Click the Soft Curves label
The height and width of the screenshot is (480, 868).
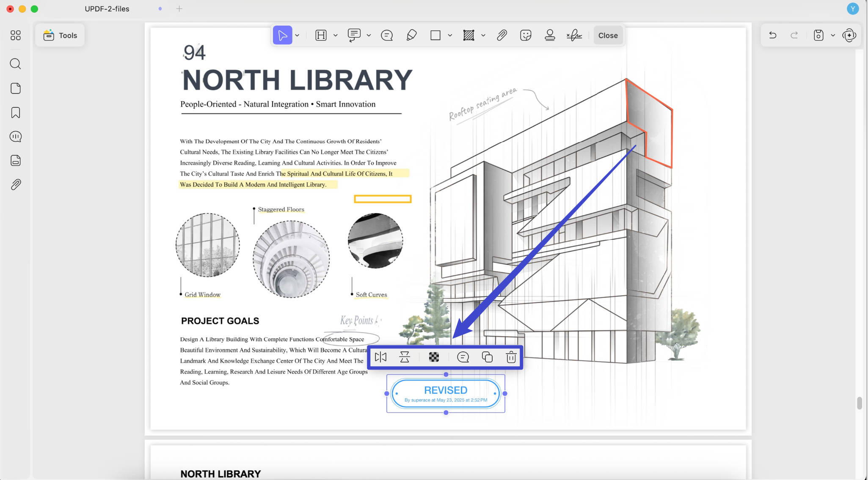pyautogui.click(x=371, y=295)
